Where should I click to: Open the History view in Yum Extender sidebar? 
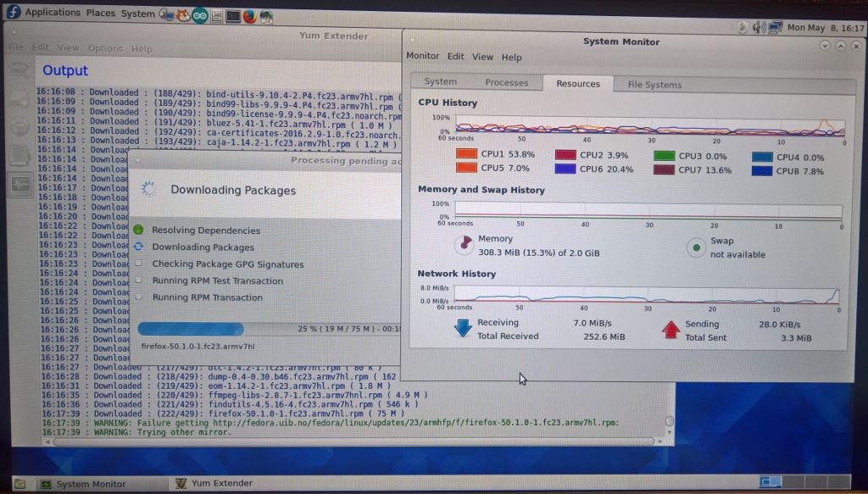pos(19,155)
